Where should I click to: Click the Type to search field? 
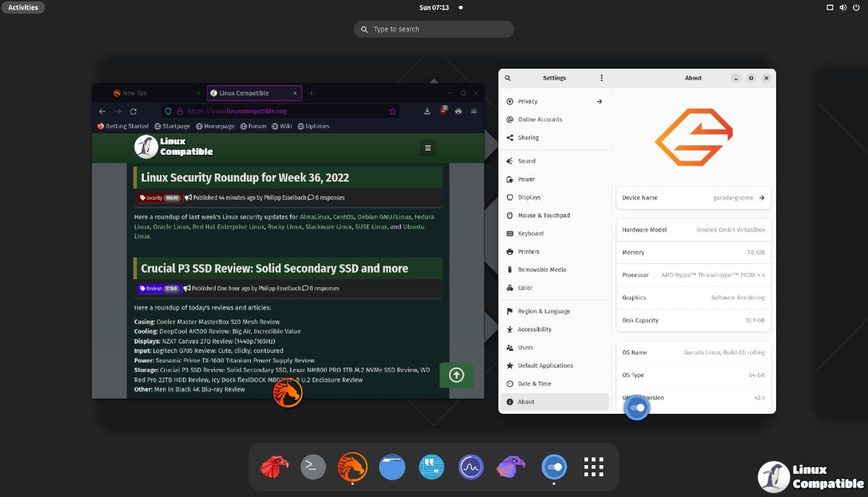coord(434,29)
